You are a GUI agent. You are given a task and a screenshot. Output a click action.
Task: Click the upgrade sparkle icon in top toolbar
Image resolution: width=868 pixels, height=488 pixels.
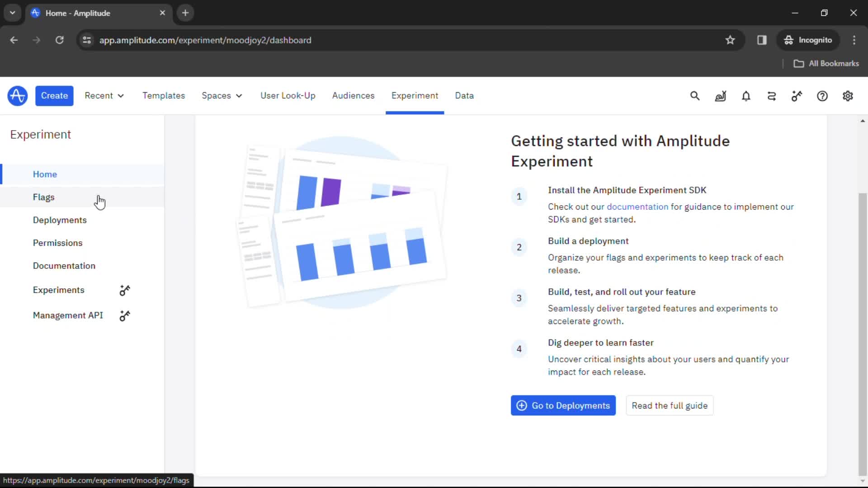point(797,96)
